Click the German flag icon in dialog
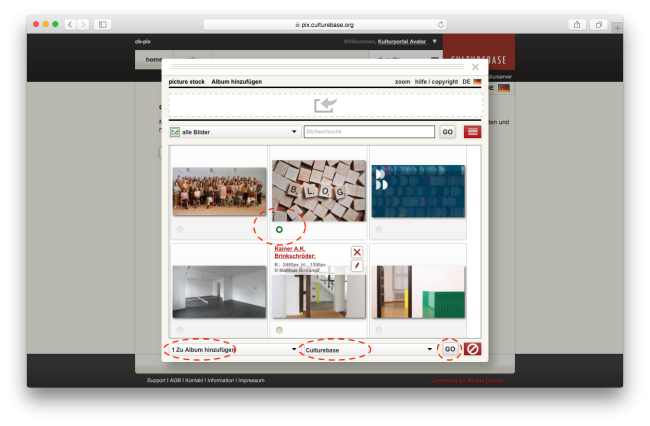 click(478, 82)
